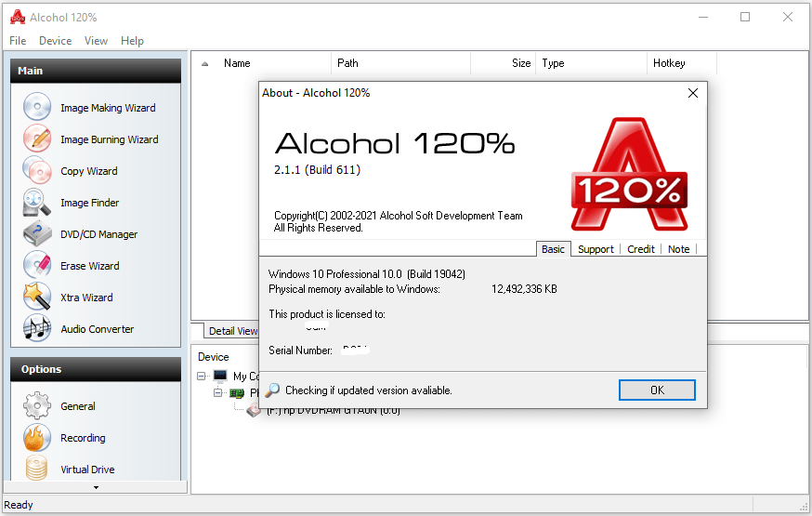Launch the Image Burning Wizard icon
The width and height of the screenshot is (812, 516).
pos(37,139)
